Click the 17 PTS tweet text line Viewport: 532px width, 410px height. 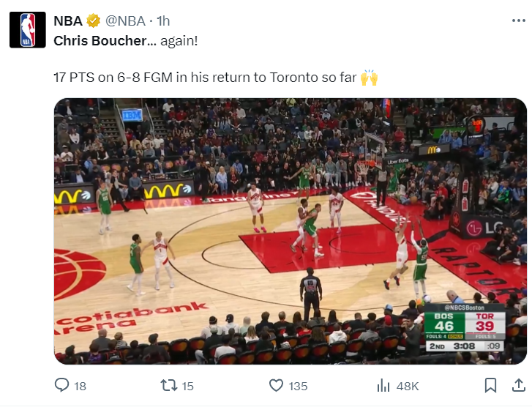click(205, 77)
